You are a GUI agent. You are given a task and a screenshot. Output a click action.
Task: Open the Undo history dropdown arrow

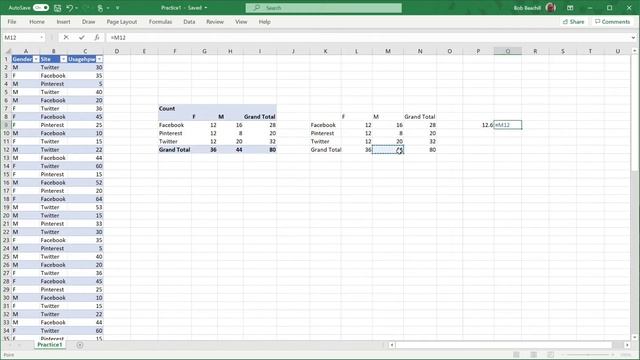coord(76,8)
